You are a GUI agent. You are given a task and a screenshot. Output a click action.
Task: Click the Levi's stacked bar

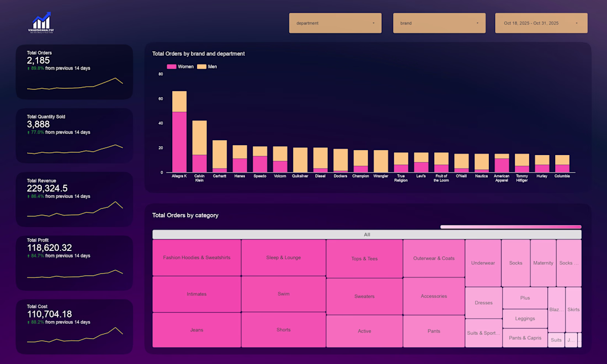point(421,163)
